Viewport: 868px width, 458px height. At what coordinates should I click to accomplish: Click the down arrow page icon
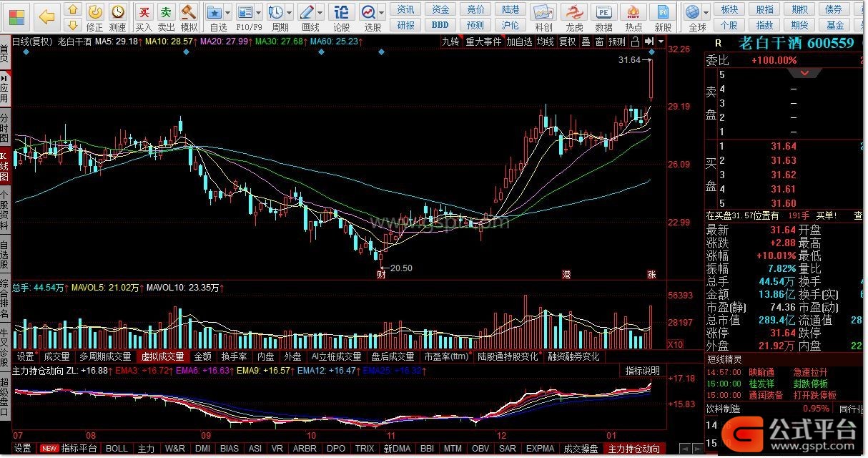click(x=72, y=25)
